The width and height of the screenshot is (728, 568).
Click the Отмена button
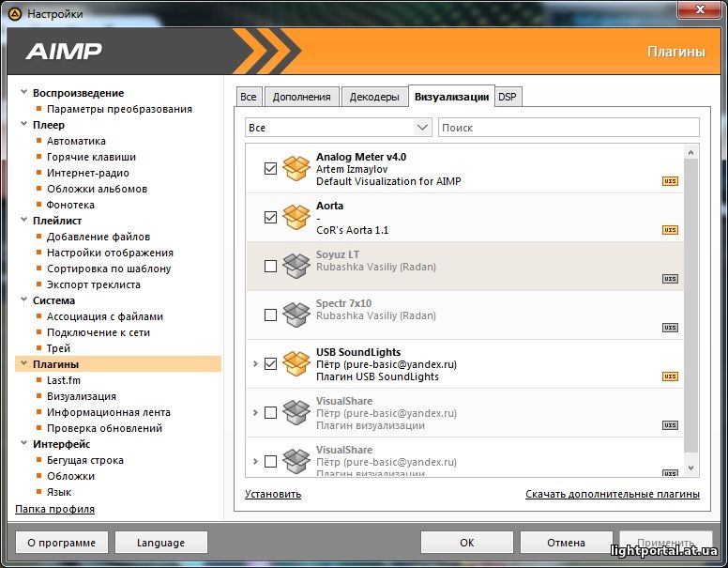(566, 543)
